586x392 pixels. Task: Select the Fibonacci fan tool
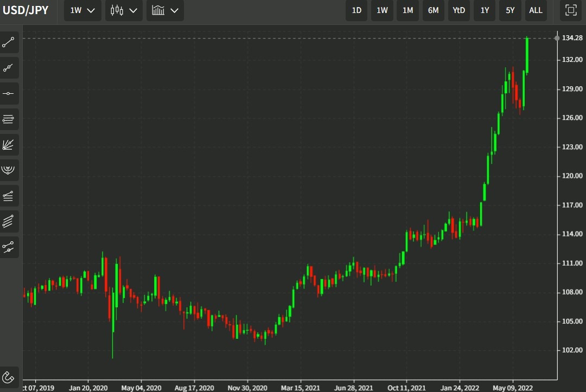coord(10,145)
